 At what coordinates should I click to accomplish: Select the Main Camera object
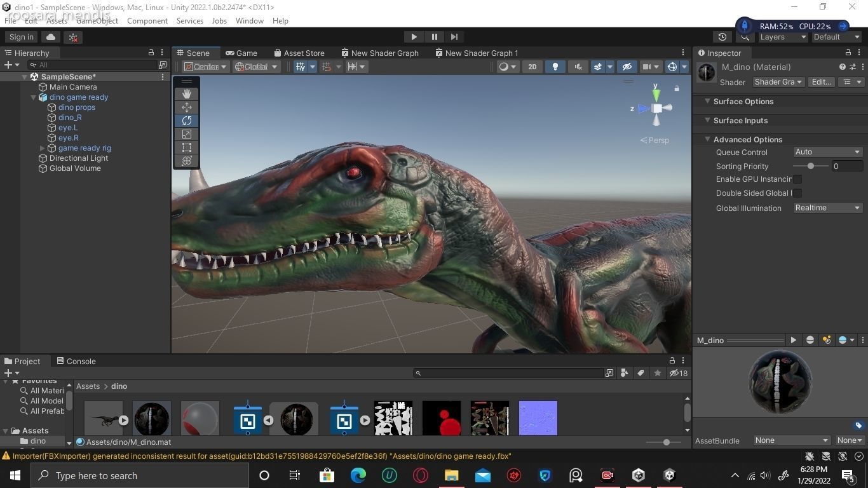(73, 87)
